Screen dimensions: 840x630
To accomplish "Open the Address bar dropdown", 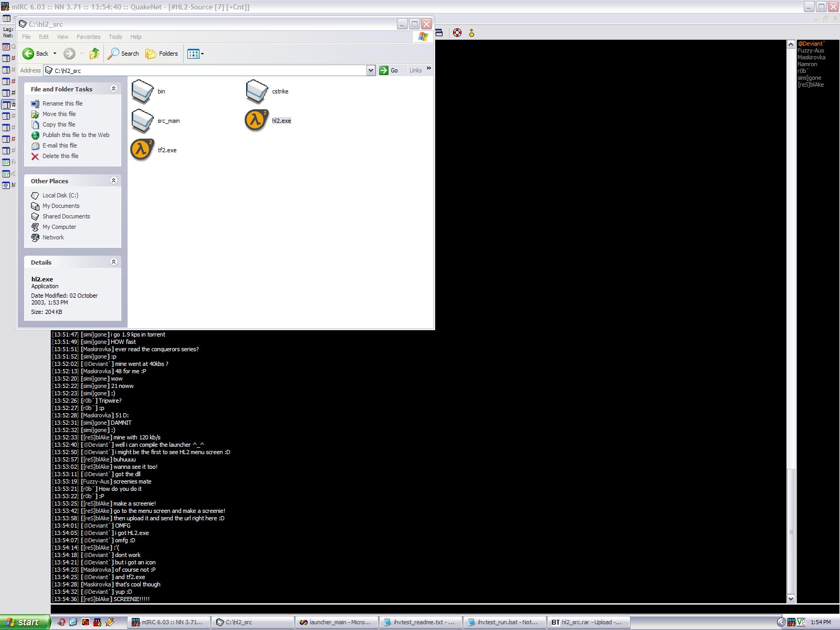I will 371,70.
